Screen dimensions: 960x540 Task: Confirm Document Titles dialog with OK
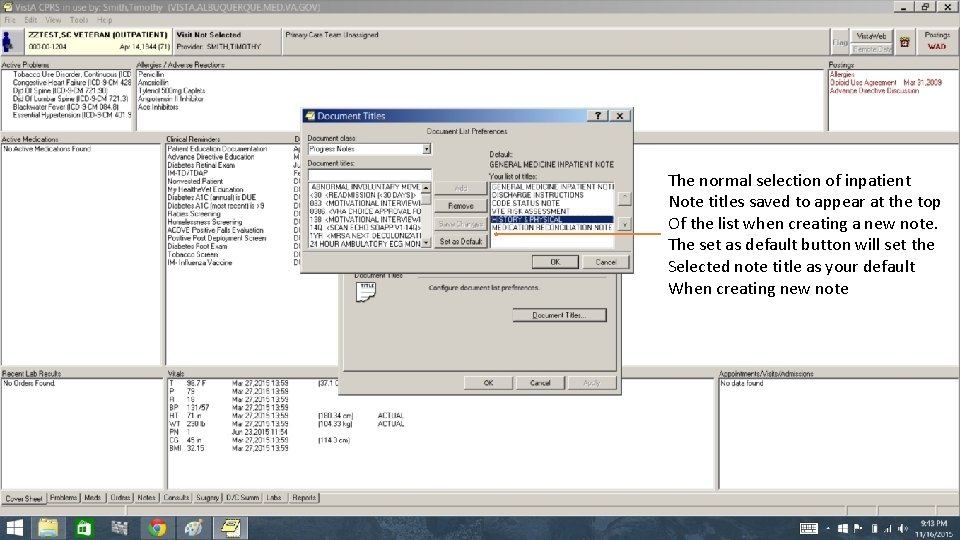click(555, 262)
